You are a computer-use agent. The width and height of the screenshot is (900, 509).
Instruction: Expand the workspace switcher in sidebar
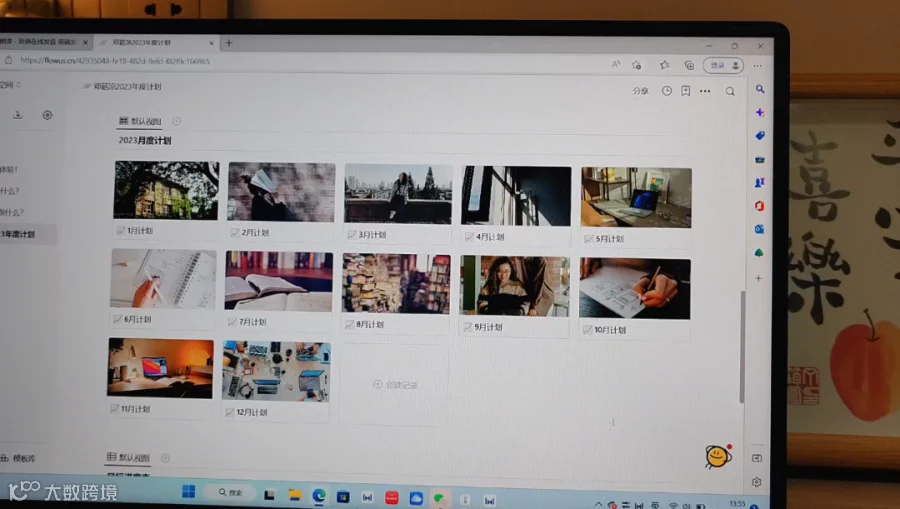[x=9, y=85]
